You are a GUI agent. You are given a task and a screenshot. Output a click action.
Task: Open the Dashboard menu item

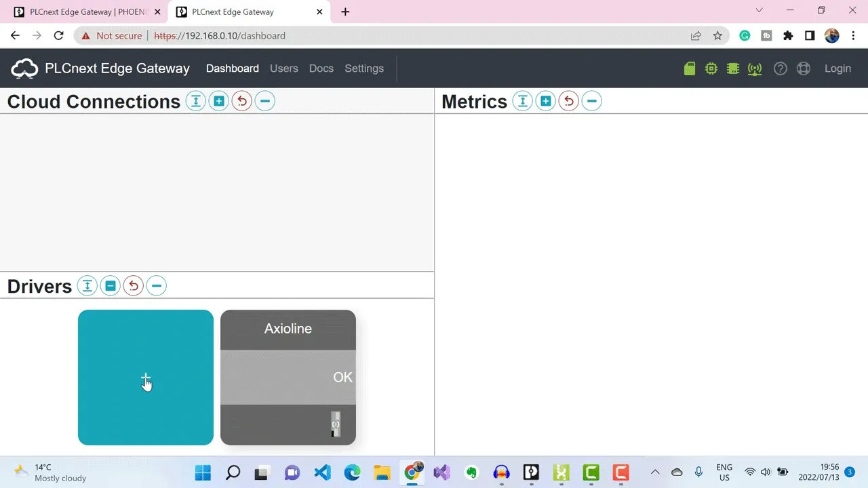point(233,68)
